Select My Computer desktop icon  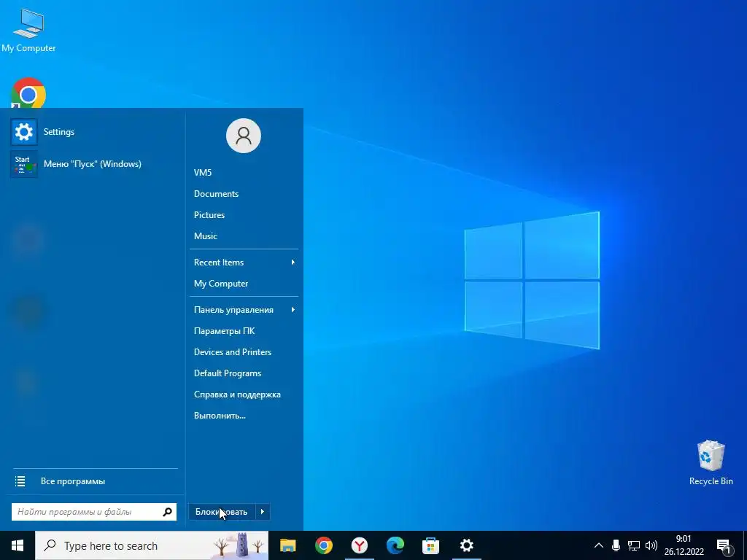[x=28, y=30]
